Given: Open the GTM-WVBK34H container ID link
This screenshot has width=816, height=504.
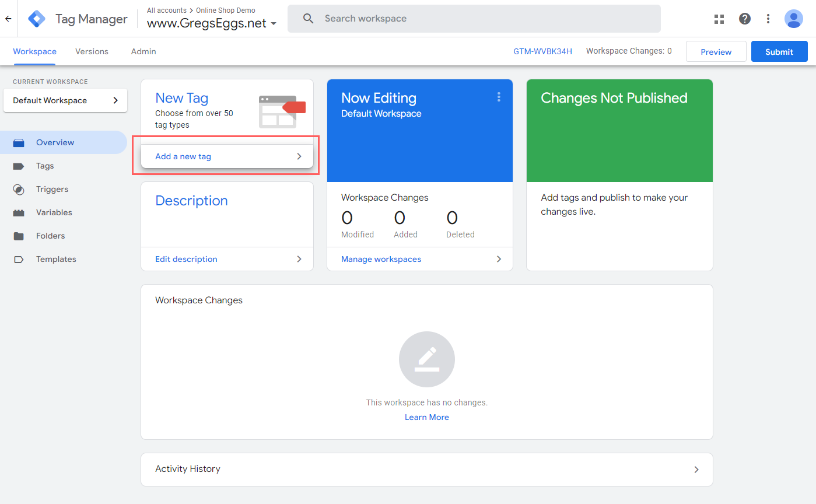Looking at the screenshot, I should point(542,51).
